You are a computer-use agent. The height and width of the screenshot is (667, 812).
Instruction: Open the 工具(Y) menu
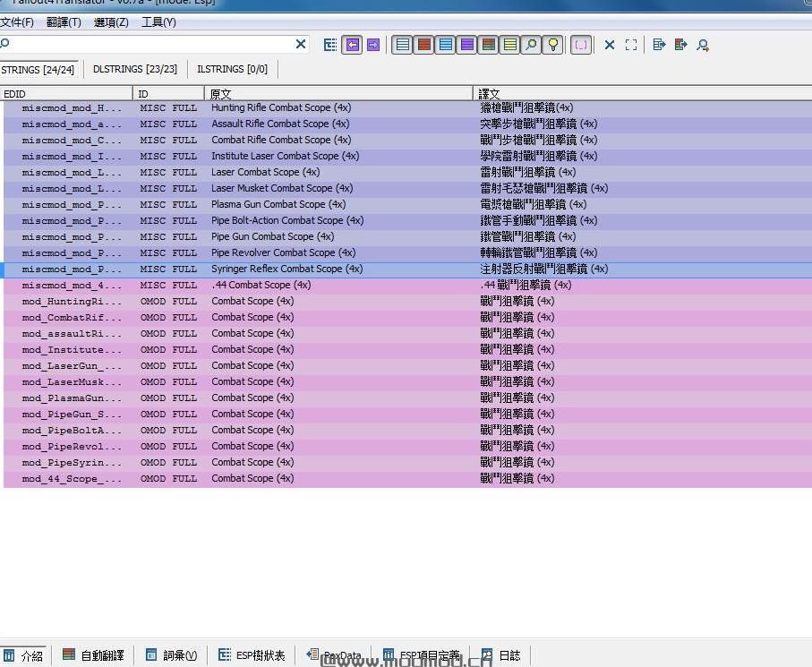pyautogui.click(x=159, y=22)
